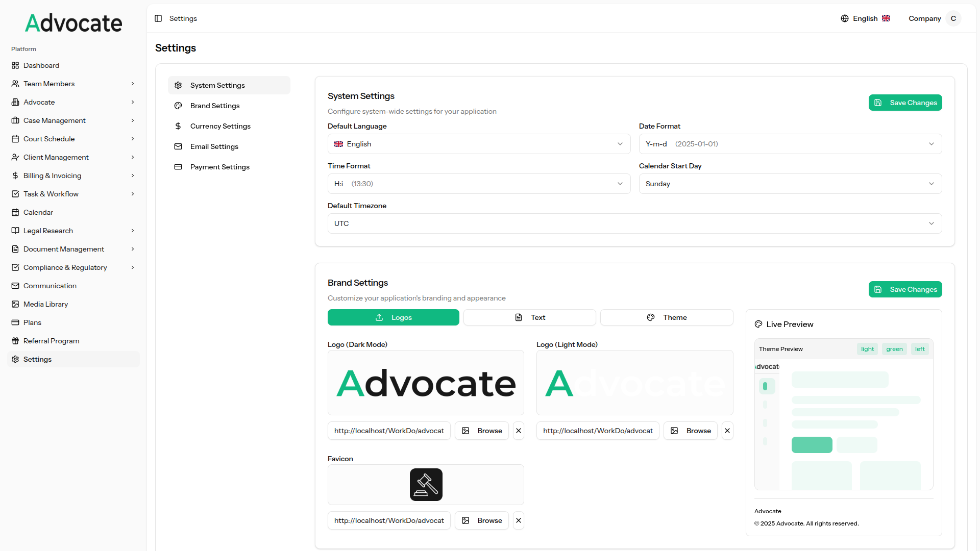The image size is (980, 551).
Task: Clear the Light Mode logo path
Action: tap(727, 431)
